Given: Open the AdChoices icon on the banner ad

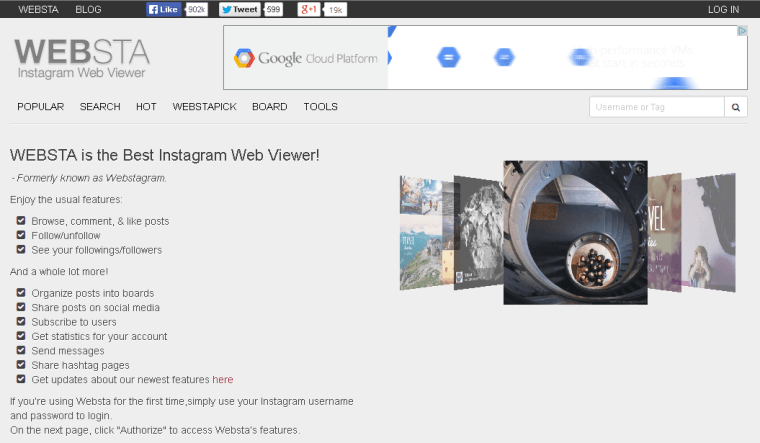Looking at the screenshot, I should (x=742, y=31).
